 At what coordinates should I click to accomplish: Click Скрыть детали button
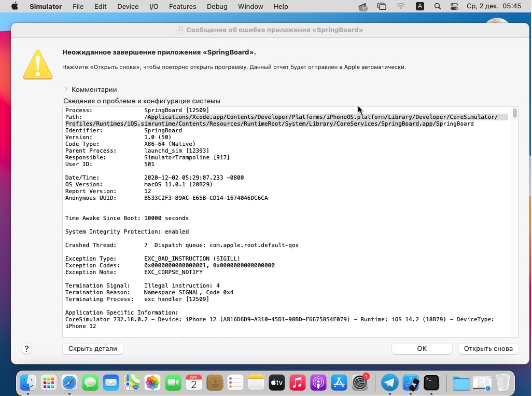pyautogui.click(x=93, y=348)
